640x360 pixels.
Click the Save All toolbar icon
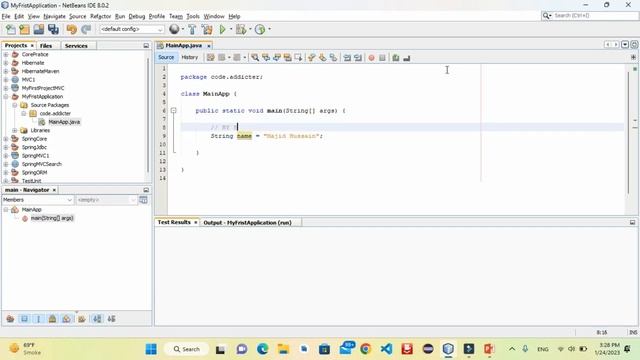[x=53, y=29]
